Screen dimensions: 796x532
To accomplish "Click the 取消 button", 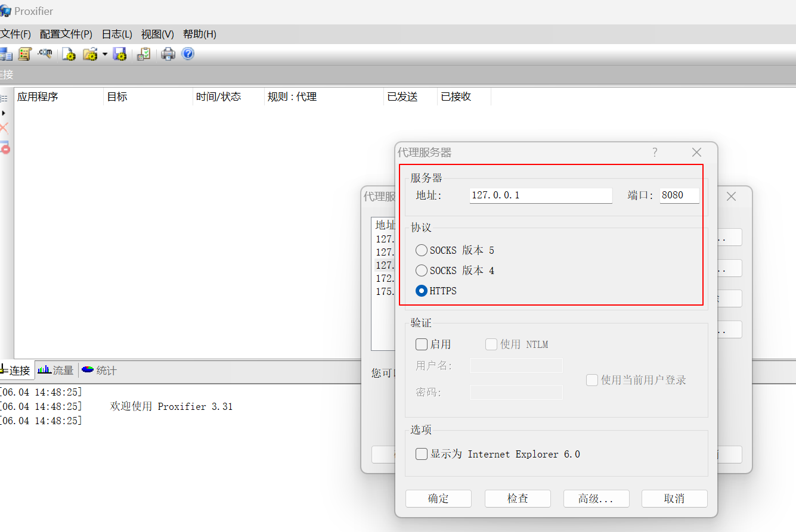I will point(674,499).
